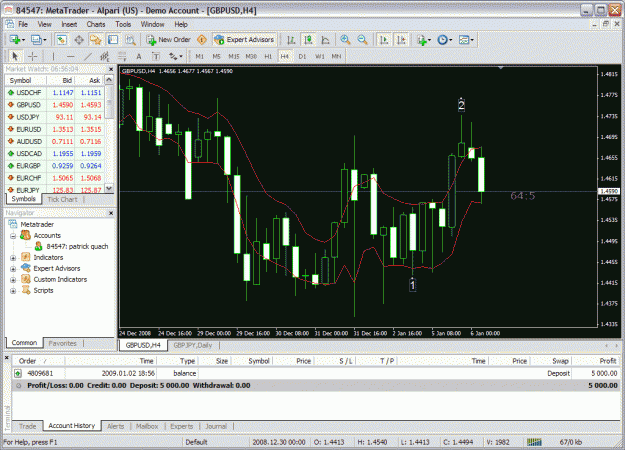Toggle the H4 timeframe button

(285, 56)
